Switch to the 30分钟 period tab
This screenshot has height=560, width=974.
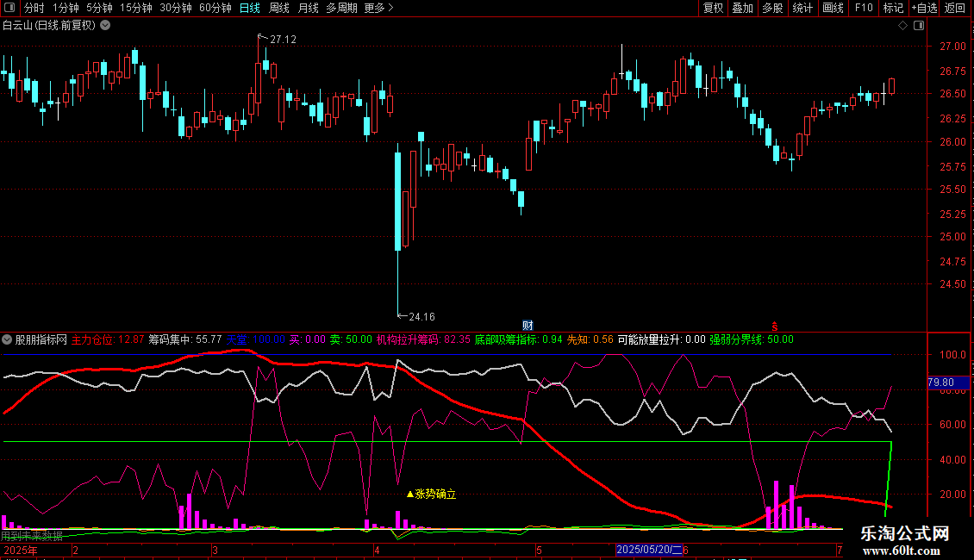point(176,8)
